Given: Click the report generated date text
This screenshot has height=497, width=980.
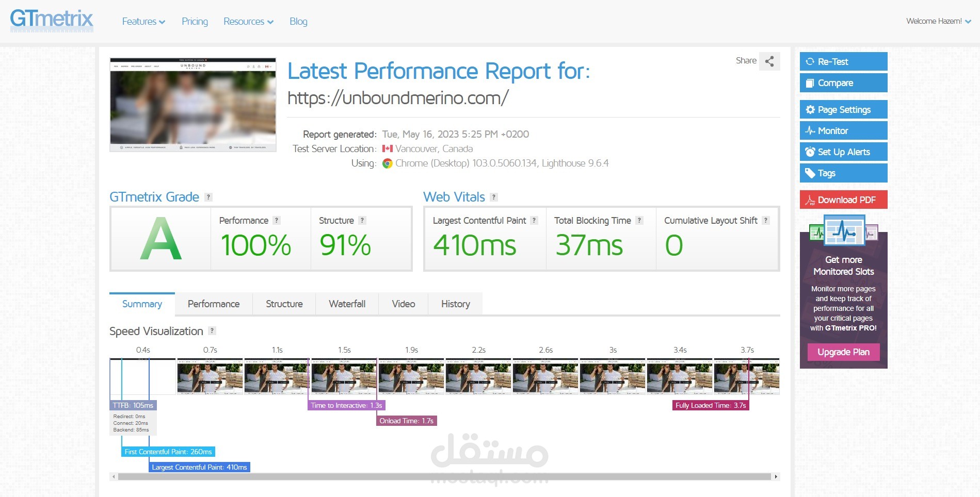Looking at the screenshot, I should [456, 134].
